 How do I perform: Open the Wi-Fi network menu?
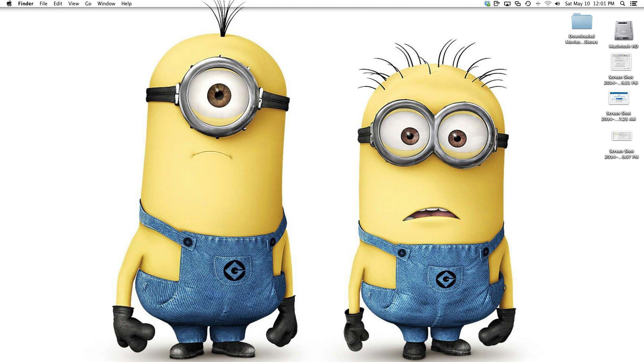pyautogui.click(x=548, y=4)
